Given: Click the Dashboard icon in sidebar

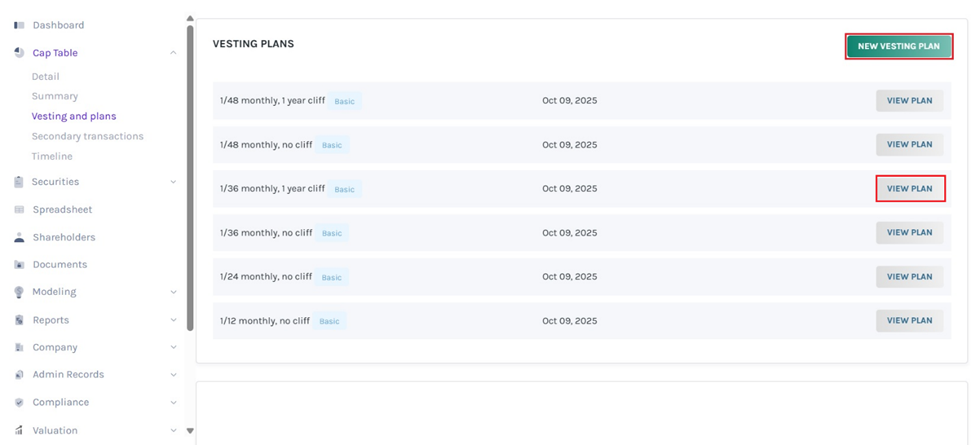Looking at the screenshot, I should (x=19, y=25).
